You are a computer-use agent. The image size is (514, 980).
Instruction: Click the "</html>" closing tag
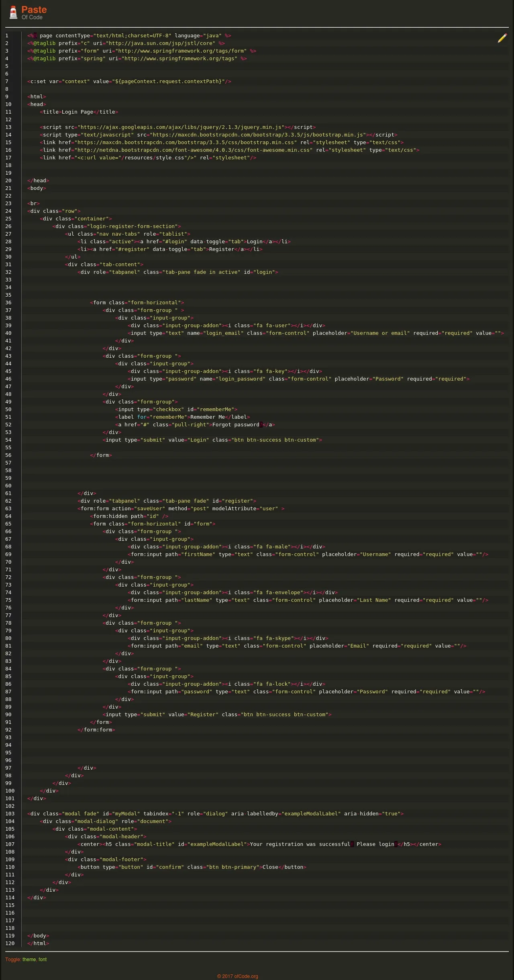pos(38,943)
